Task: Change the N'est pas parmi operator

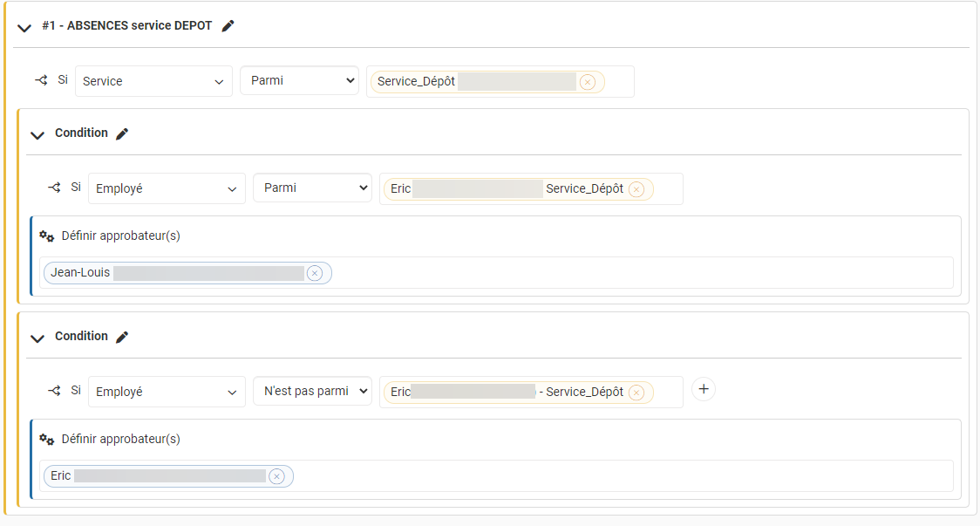Action: point(312,392)
